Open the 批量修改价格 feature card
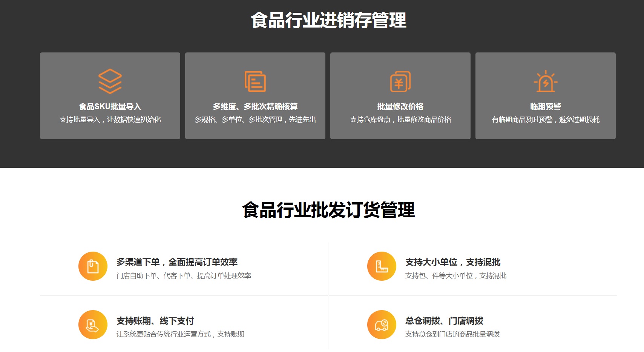This screenshot has height=352, width=644. [x=400, y=95]
